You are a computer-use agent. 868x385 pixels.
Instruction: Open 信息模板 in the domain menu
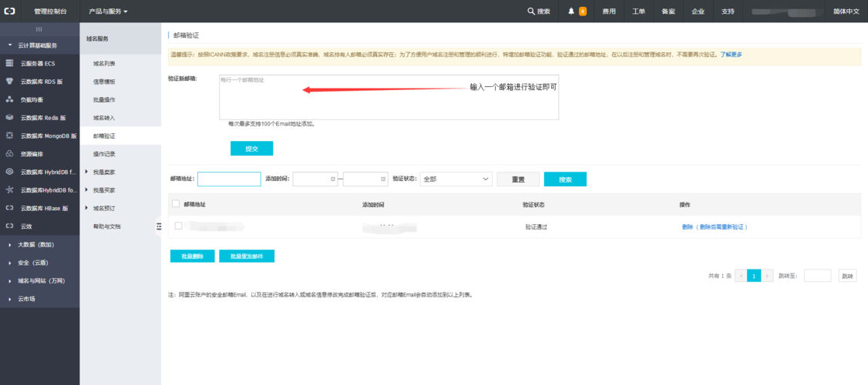tap(104, 82)
